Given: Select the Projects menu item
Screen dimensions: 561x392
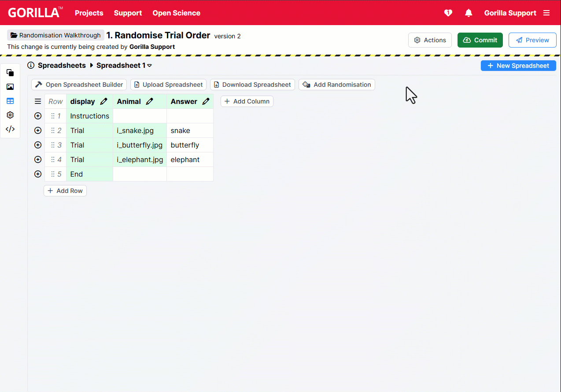Looking at the screenshot, I should (x=89, y=13).
